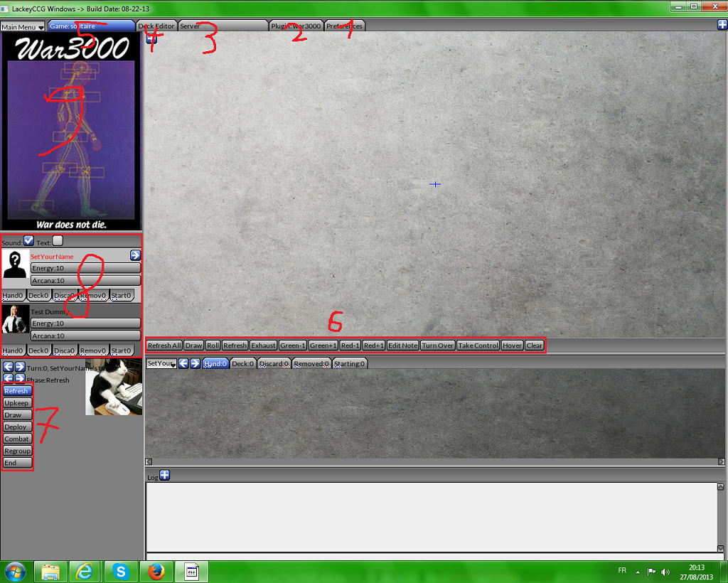Open the Main Menu dropdown
The width and height of the screenshot is (728, 583).
22,27
